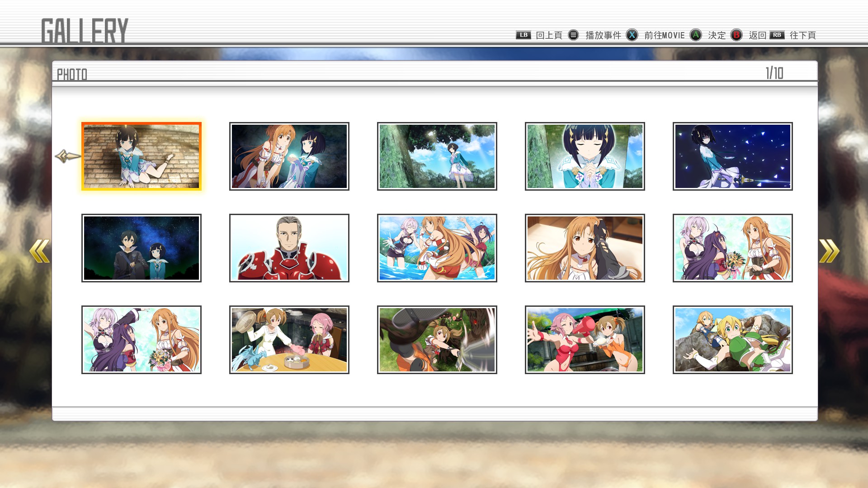Open photo of Asuna with dark-haired girl glowing
Image resolution: width=868 pixels, height=488 pixels.
(x=289, y=156)
